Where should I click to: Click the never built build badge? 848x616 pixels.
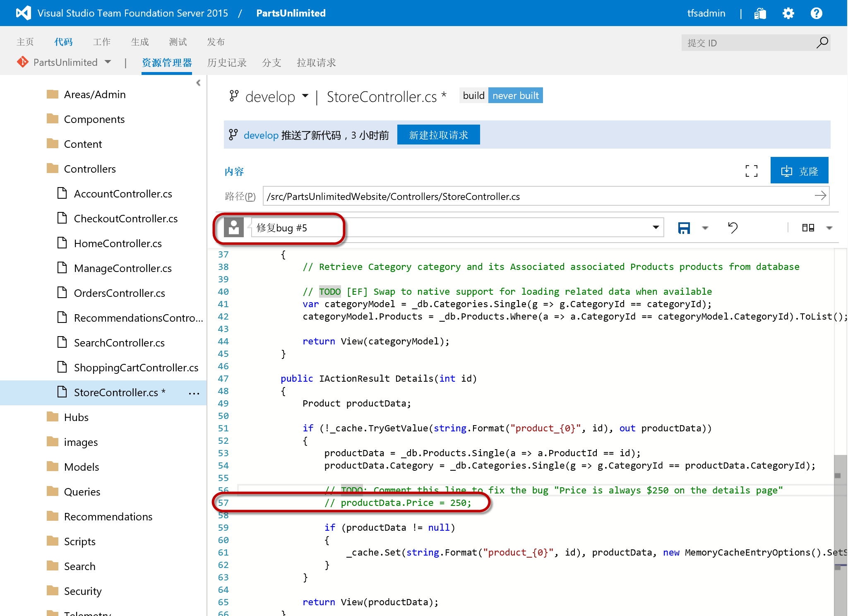[x=515, y=96]
